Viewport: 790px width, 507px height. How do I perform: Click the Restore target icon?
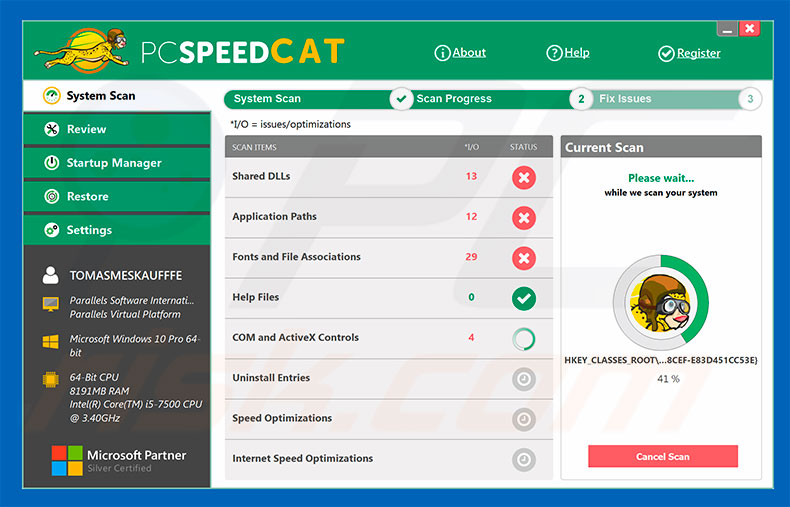(x=51, y=196)
